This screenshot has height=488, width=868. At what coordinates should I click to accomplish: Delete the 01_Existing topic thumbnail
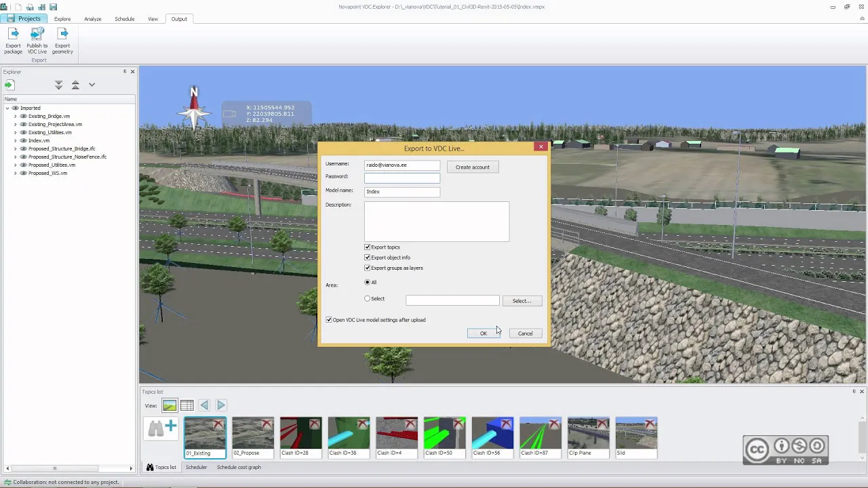click(218, 424)
